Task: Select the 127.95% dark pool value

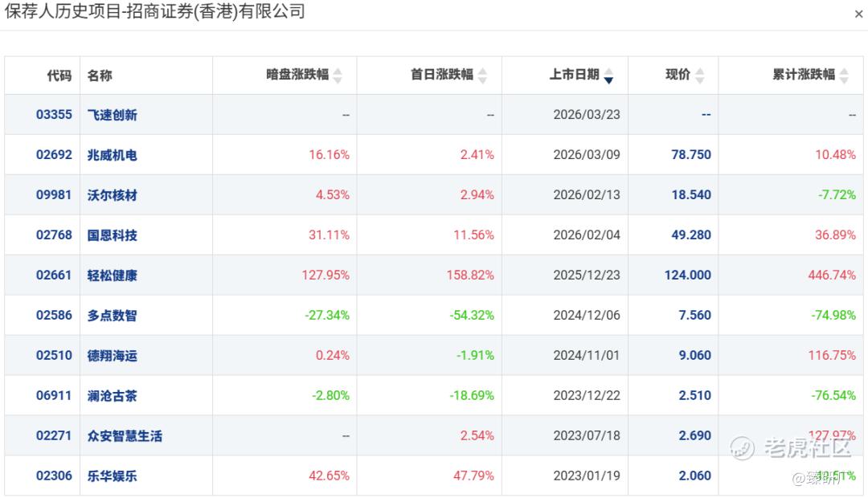Action: [x=325, y=275]
